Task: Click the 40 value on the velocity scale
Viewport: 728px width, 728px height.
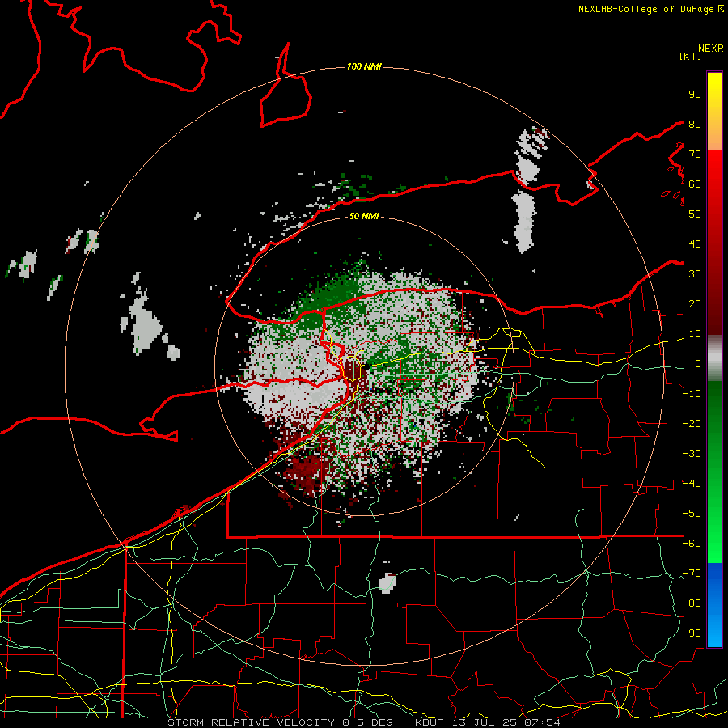Action: point(695,244)
